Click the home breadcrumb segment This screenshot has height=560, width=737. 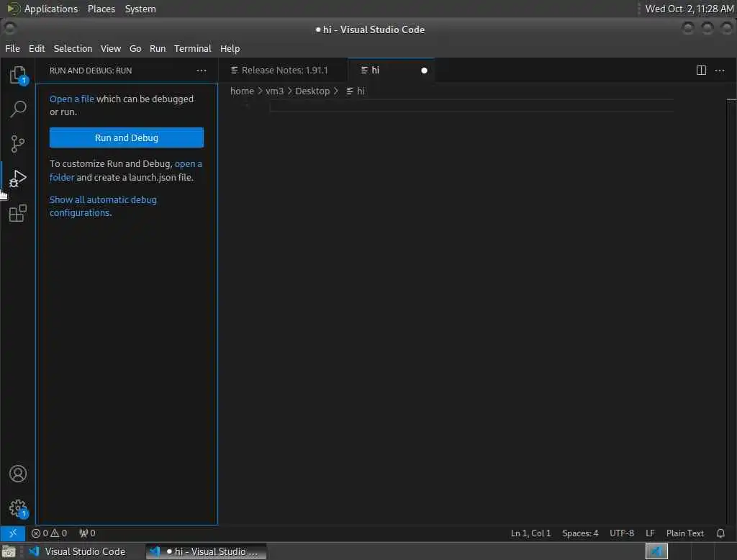(x=242, y=91)
